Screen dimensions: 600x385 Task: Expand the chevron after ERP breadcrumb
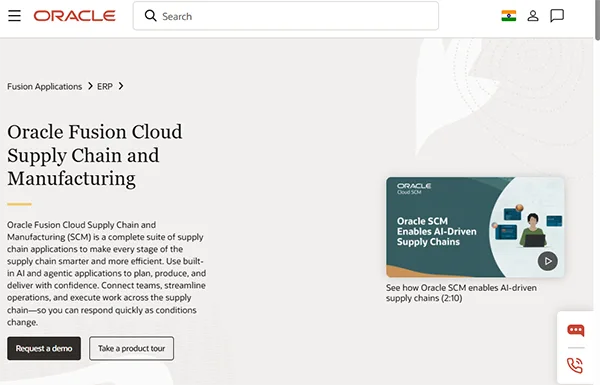pyautogui.click(x=121, y=86)
